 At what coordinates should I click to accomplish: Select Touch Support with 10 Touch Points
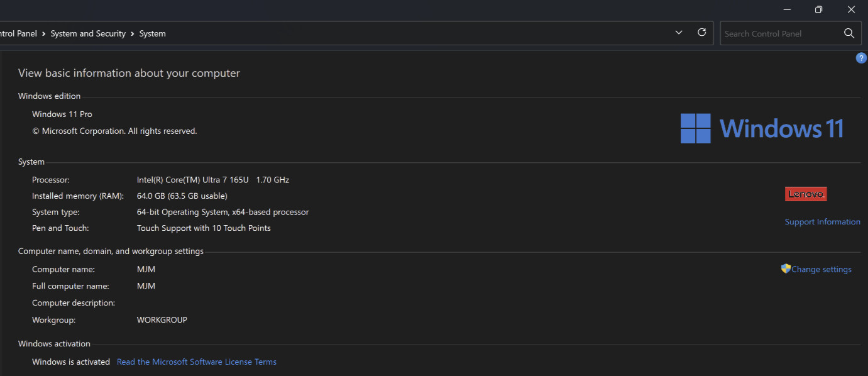pyautogui.click(x=204, y=228)
